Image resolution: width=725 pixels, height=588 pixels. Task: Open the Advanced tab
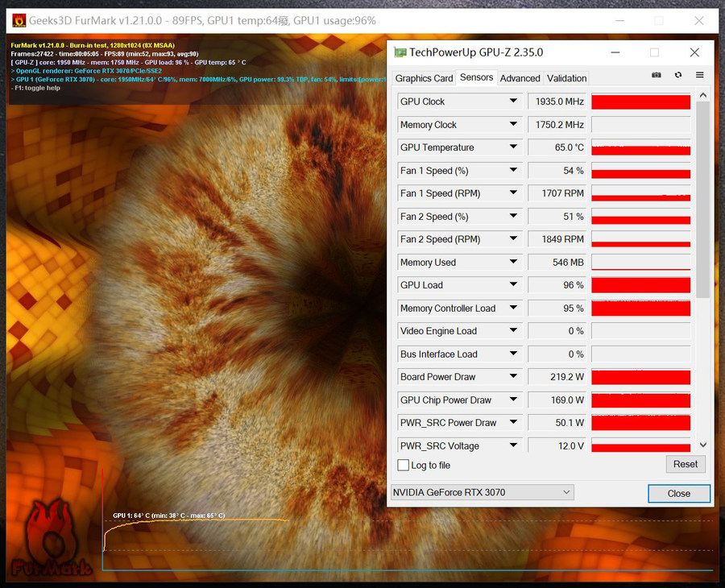520,78
